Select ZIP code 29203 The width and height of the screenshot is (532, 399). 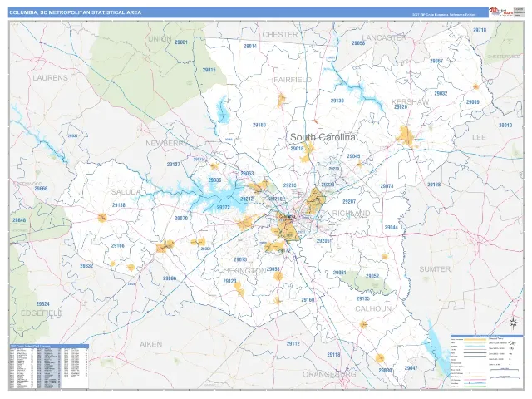289,185
